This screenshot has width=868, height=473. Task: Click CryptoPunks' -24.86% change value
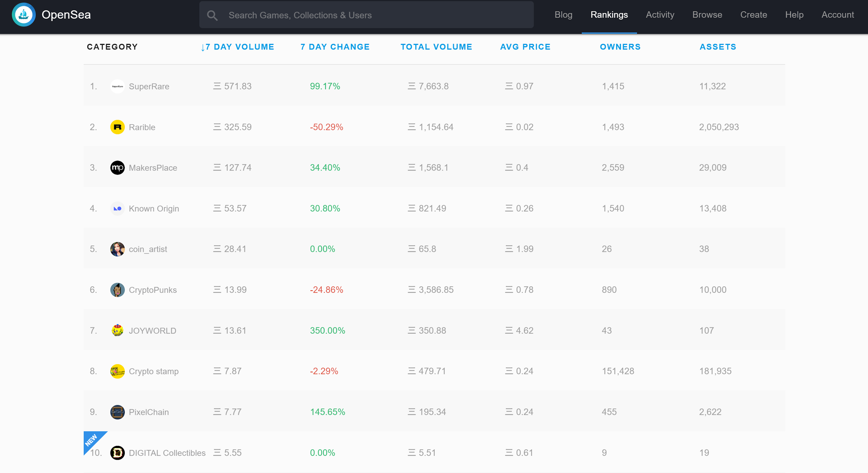(326, 290)
